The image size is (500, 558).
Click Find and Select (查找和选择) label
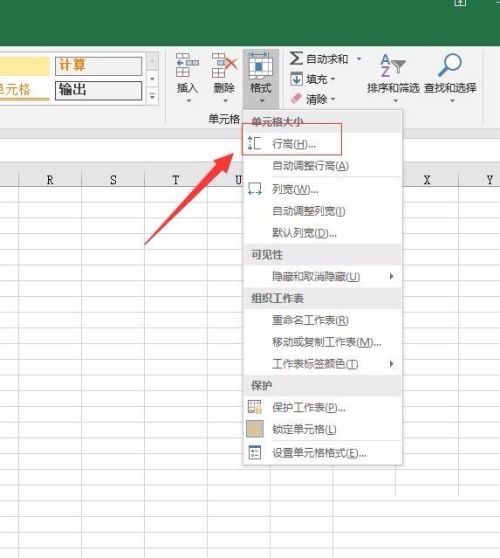click(x=450, y=88)
